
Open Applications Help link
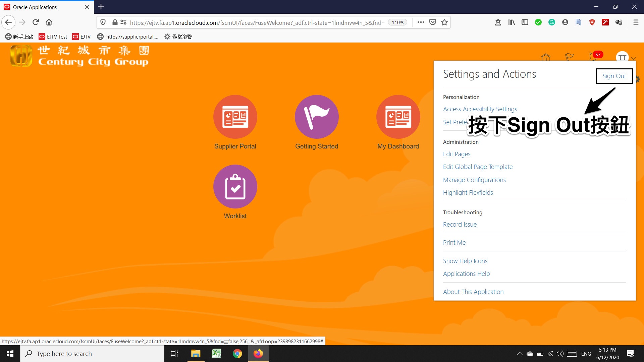pos(466,274)
